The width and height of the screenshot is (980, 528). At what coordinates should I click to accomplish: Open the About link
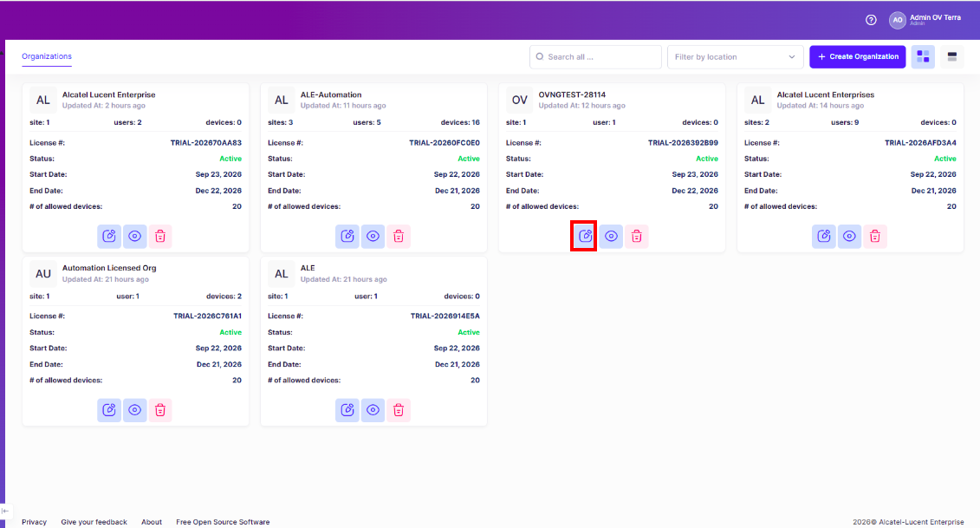(152, 522)
